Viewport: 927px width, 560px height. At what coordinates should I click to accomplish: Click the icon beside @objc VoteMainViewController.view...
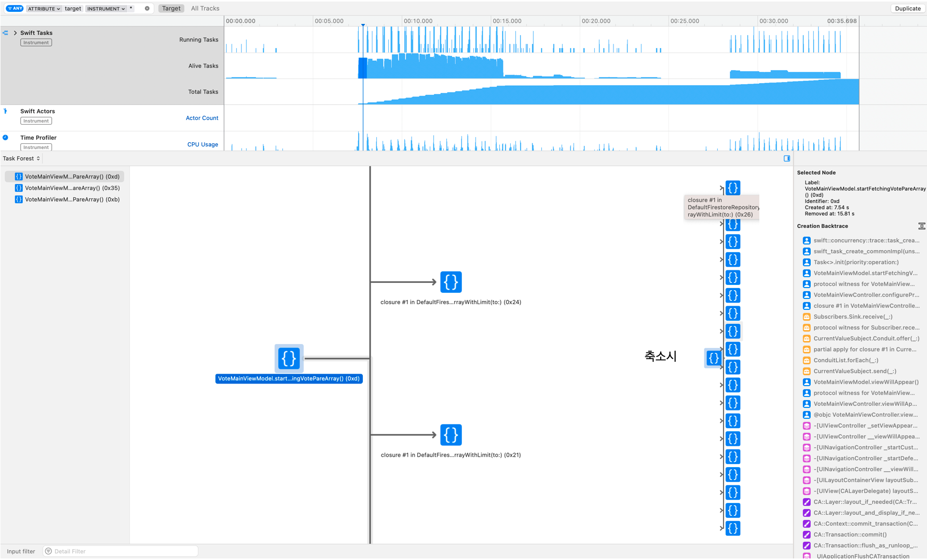click(x=807, y=415)
